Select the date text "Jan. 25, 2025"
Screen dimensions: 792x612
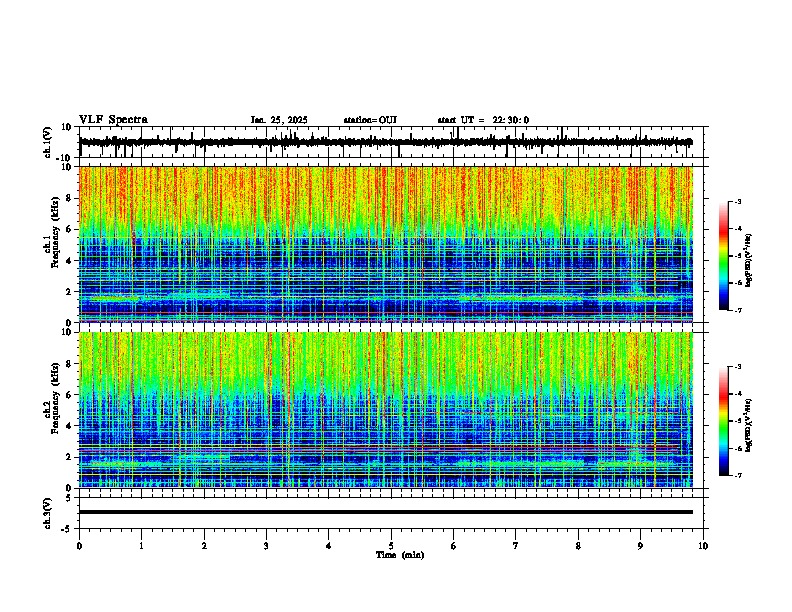279,120
